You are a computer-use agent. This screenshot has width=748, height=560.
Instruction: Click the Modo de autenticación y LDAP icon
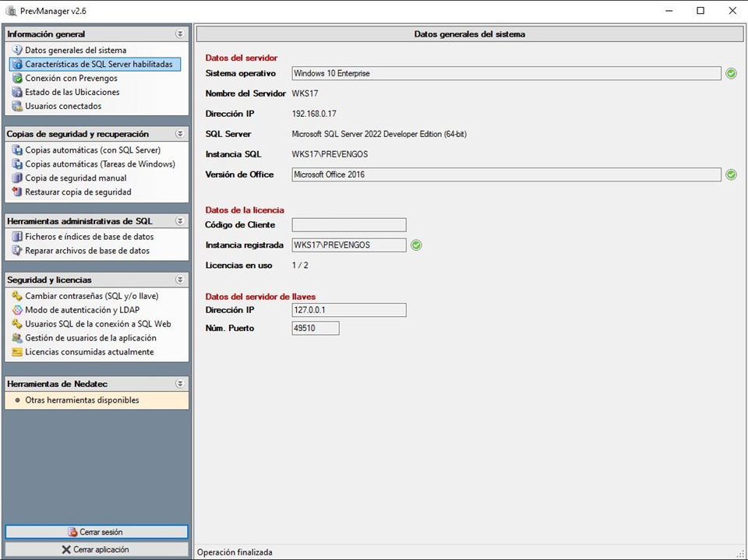[17, 310]
